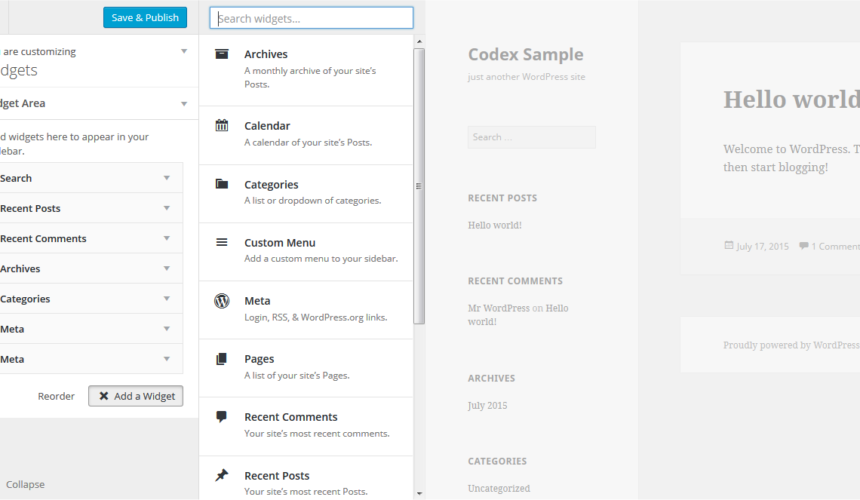Screen dimensions: 860x500
Task: Click the Pages widget icon
Action: pos(222,359)
